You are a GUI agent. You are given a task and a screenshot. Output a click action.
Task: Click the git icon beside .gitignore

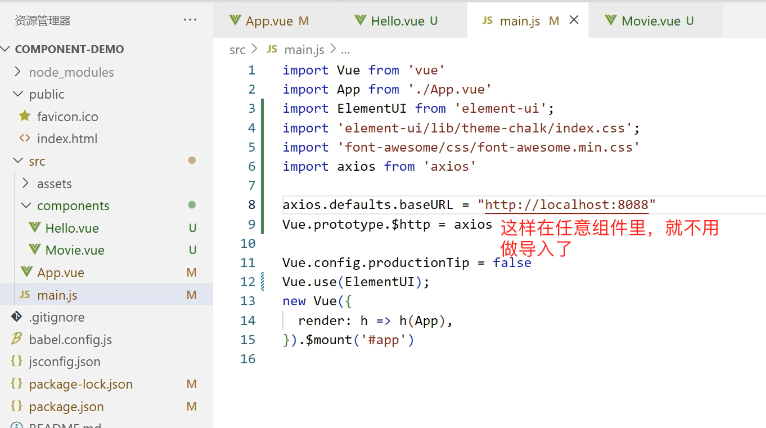tap(17, 317)
